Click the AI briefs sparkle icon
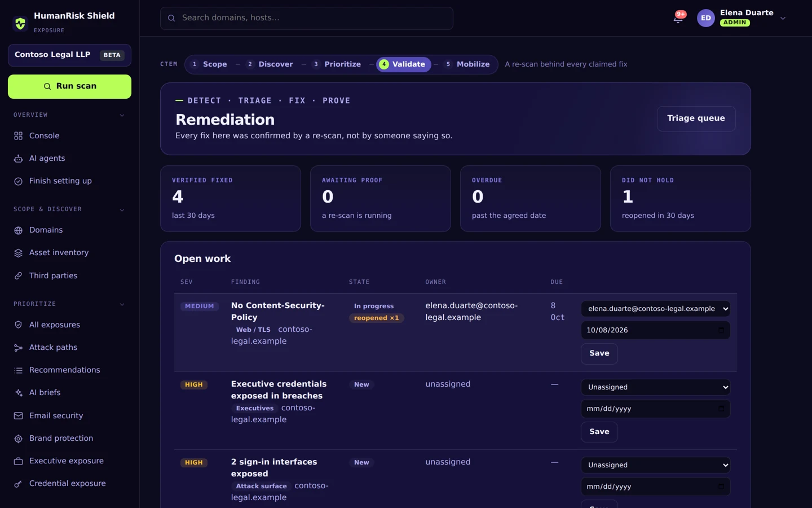This screenshot has width=812, height=508. coord(18,393)
